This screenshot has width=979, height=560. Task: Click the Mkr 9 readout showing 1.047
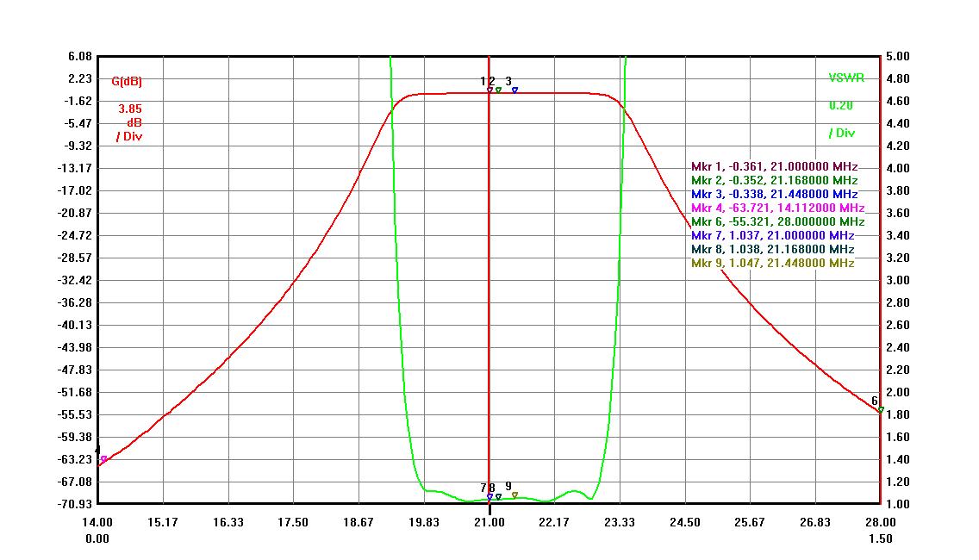[x=772, y=263]
